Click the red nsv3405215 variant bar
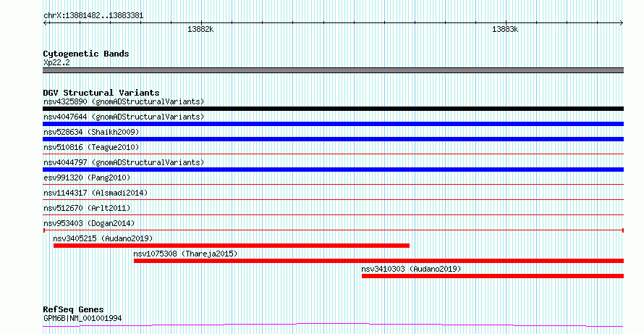The width and height of the screenshot is (644, 334). coord(232,246)
